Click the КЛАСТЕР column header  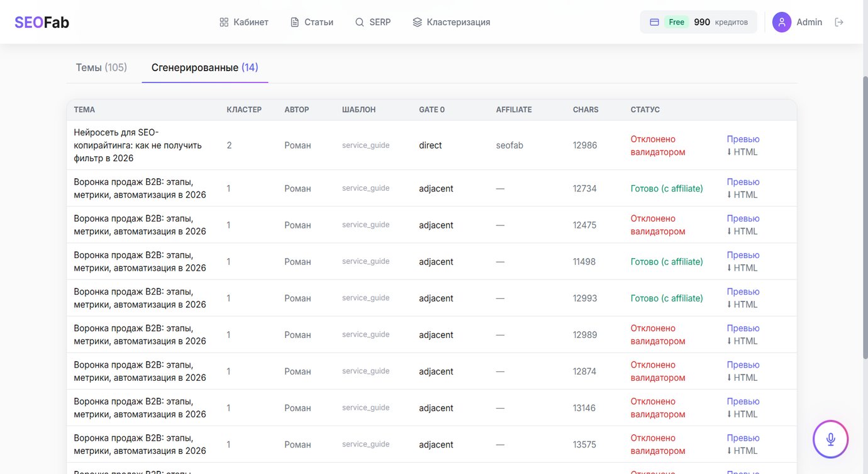click(244, 110)
